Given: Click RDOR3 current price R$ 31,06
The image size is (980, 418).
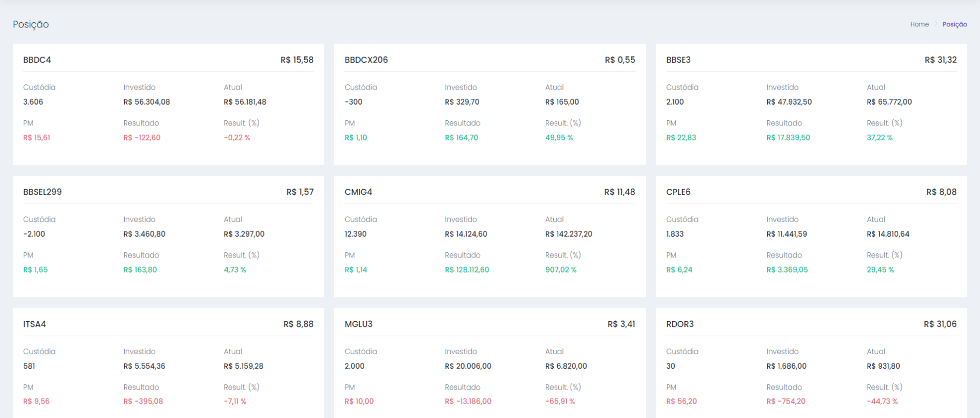Looking at the screenshot, I should (x=940, y=324).
